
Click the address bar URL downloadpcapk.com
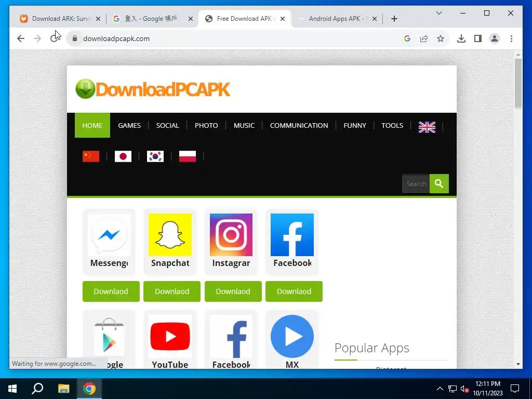coord(116,38)
